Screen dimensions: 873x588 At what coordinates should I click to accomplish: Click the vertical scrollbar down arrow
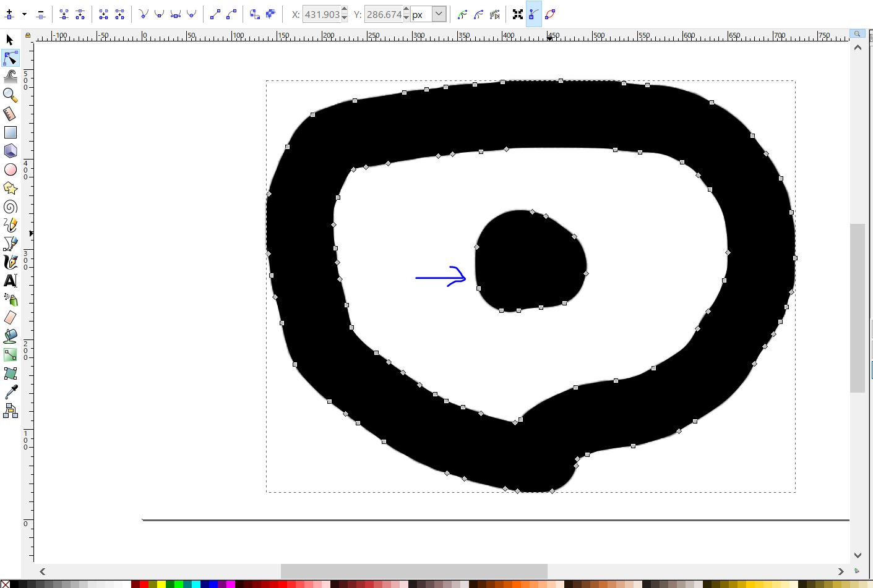[x=858, y=555]
